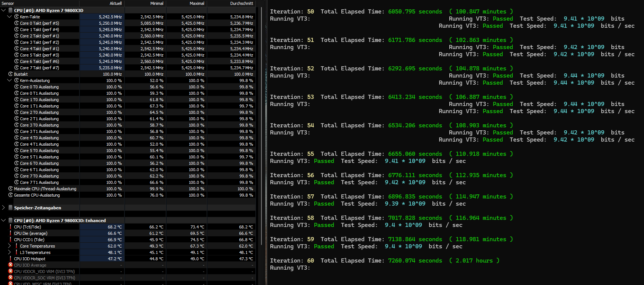Collapse the CPU [#0]: AMD Ryzen 7 9800X3D group
This screenshot has height=285, width=644.
(x=3, y=10)
